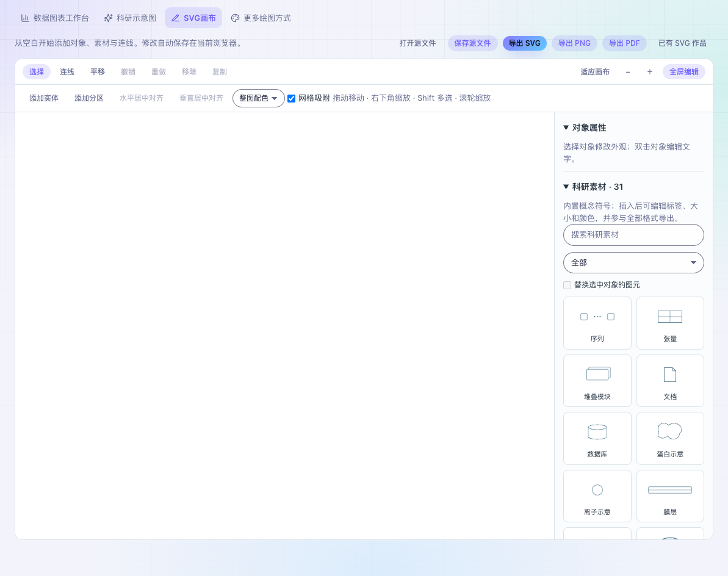Activate the 连线 connector tool
Image resolution: width=728 pixels, height=576 pixels.
[x=67, y=72]
